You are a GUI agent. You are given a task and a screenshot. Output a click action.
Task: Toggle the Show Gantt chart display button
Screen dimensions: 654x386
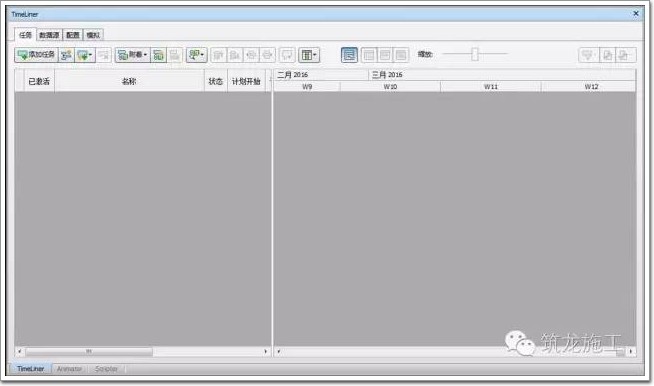(349, 55)
